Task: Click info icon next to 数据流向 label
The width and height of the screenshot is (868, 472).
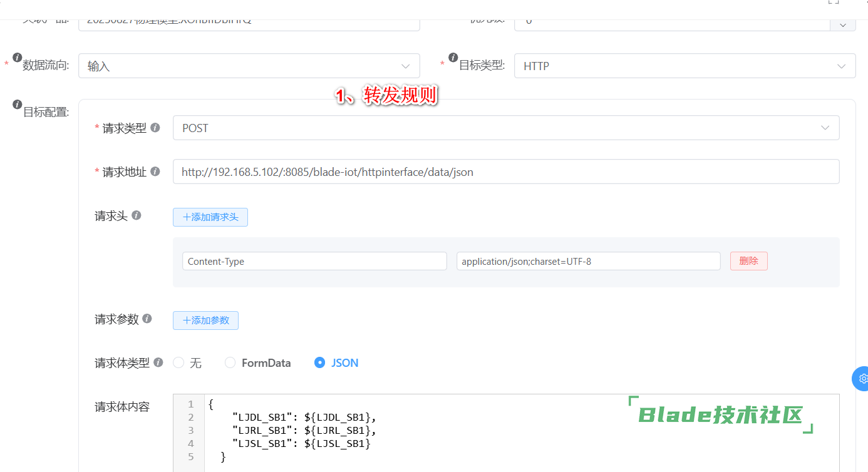Action: point(17,57)
